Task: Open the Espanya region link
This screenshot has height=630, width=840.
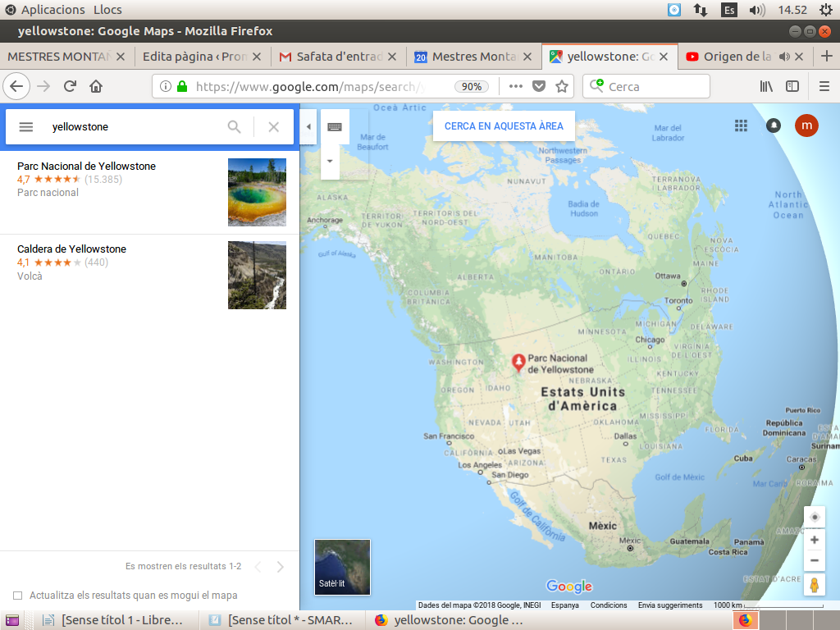Action: [565, 605]
